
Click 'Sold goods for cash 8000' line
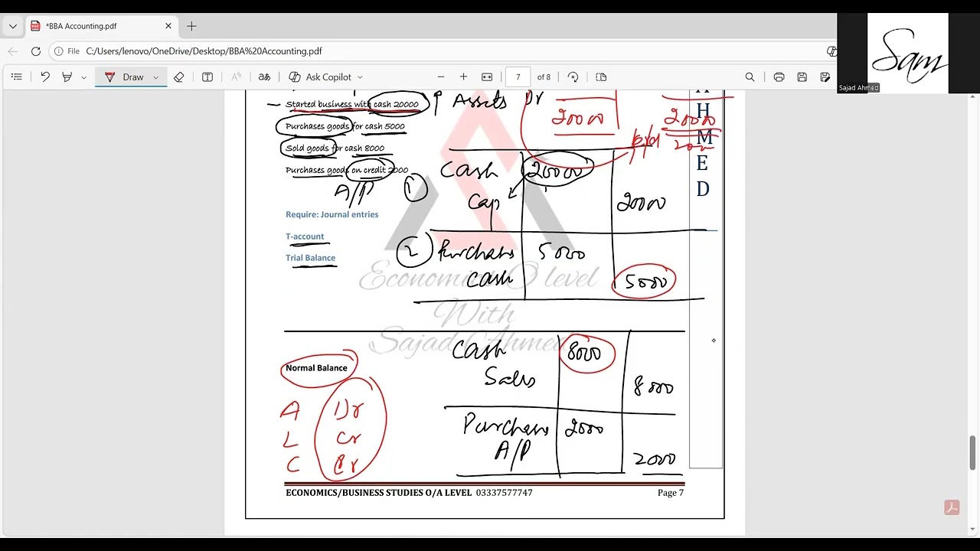click(335, 148)
